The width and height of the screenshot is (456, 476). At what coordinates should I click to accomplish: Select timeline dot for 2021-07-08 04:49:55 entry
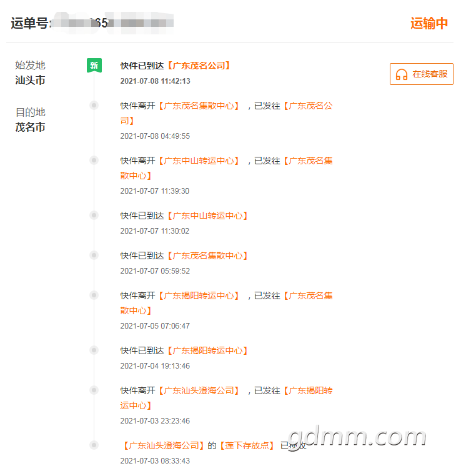[94, 106]
